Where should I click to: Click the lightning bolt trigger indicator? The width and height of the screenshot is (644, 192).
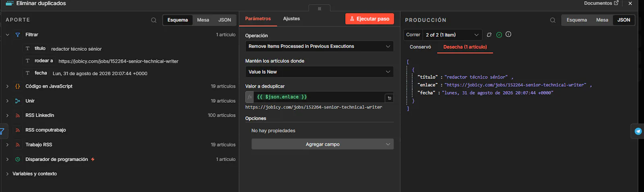tap(93, 159)
